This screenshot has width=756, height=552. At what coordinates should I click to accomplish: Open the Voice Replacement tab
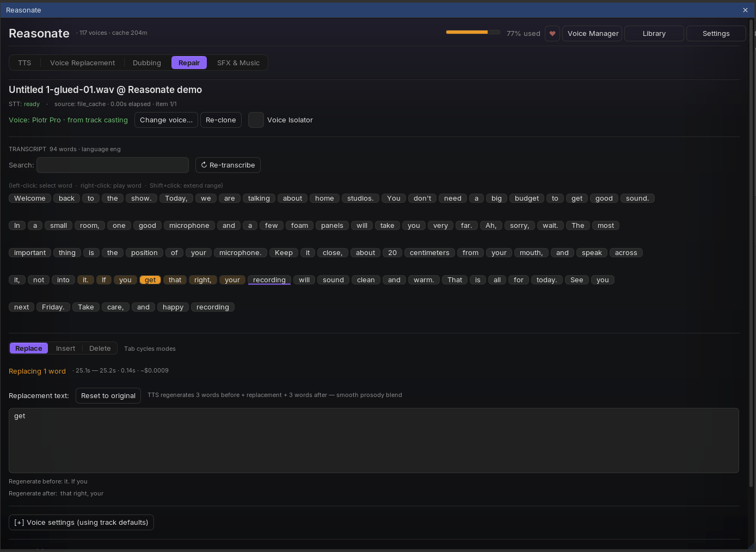tap(83, 63)
